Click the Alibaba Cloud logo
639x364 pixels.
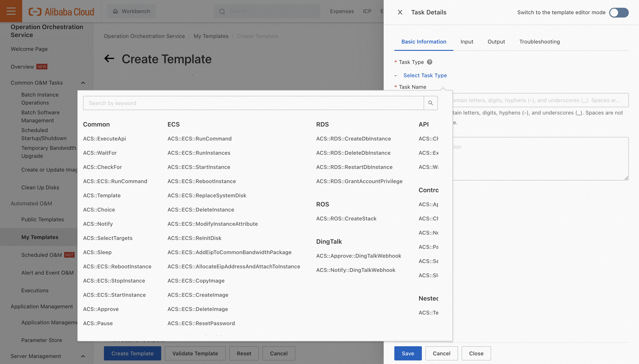62,12
